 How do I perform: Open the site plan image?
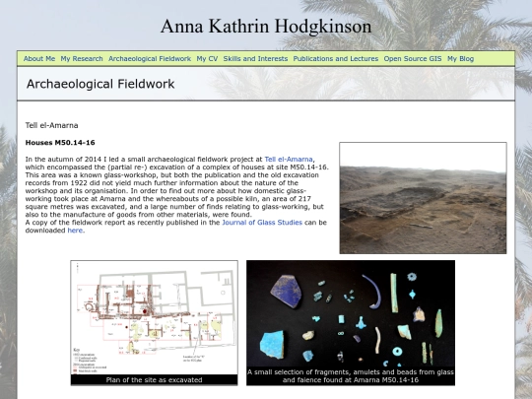click(x=154, y=317)
